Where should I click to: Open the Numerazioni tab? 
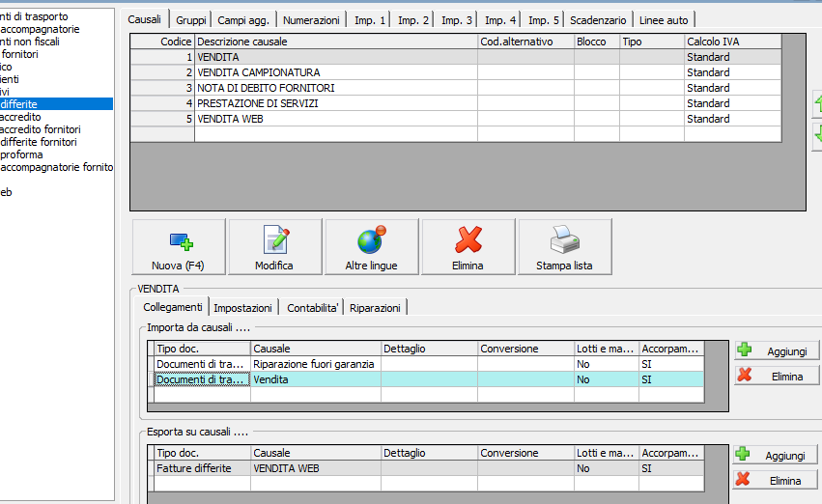click(x=311, y=20)
